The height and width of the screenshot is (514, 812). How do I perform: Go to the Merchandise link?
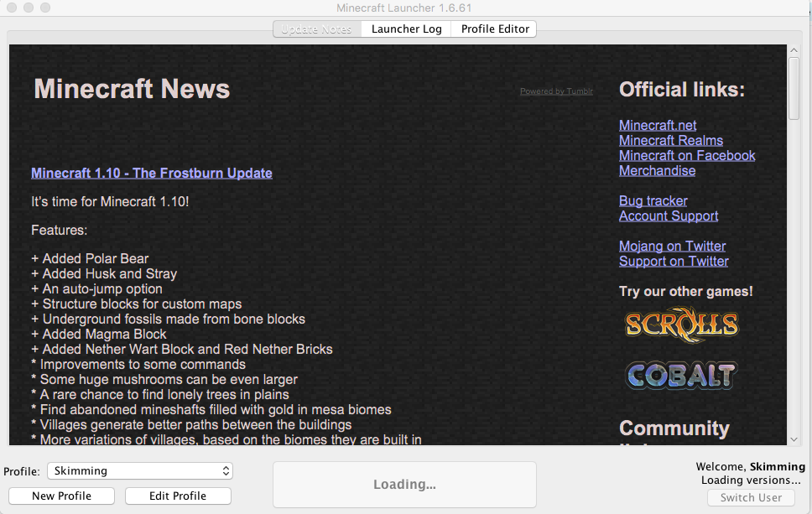657,170
